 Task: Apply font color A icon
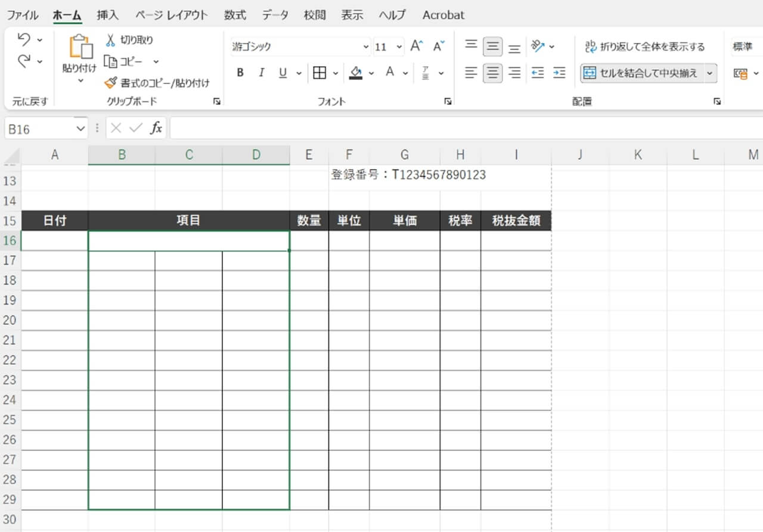[390, 73]
